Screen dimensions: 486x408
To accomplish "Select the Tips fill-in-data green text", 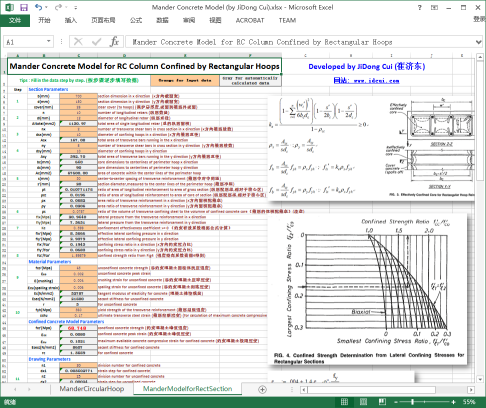I will click(79, 80).
